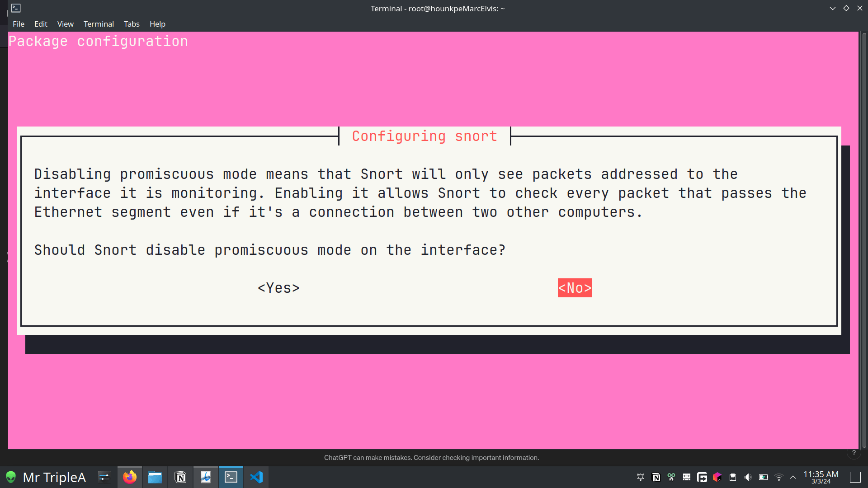Expand the hidden system tray arrow
Image resolution: width=868 pixels, height=488 pixels.
click(793, 477)
